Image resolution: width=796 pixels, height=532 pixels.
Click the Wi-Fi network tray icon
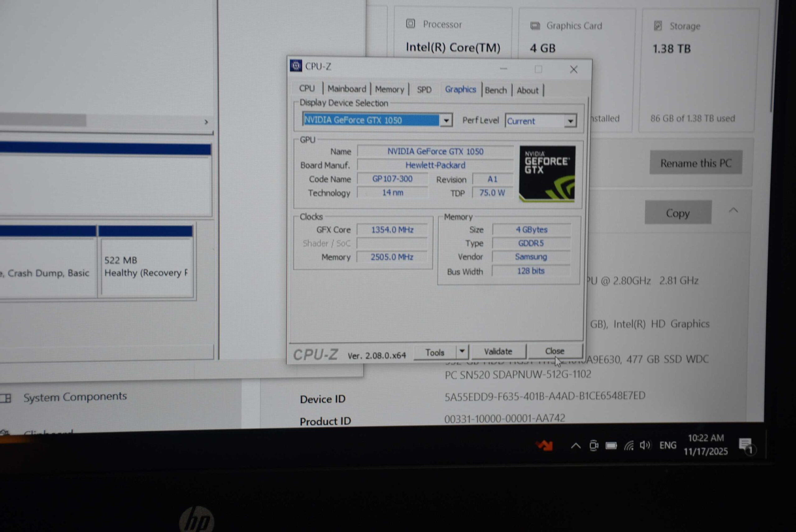coord(628,446)
